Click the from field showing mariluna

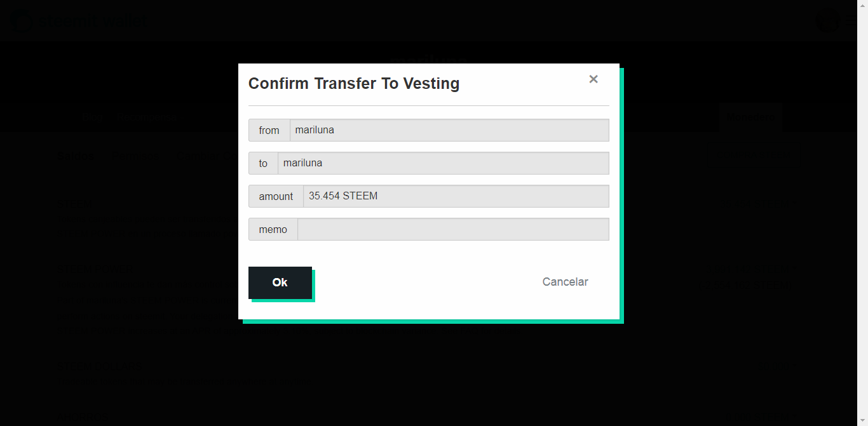point(449,130)
